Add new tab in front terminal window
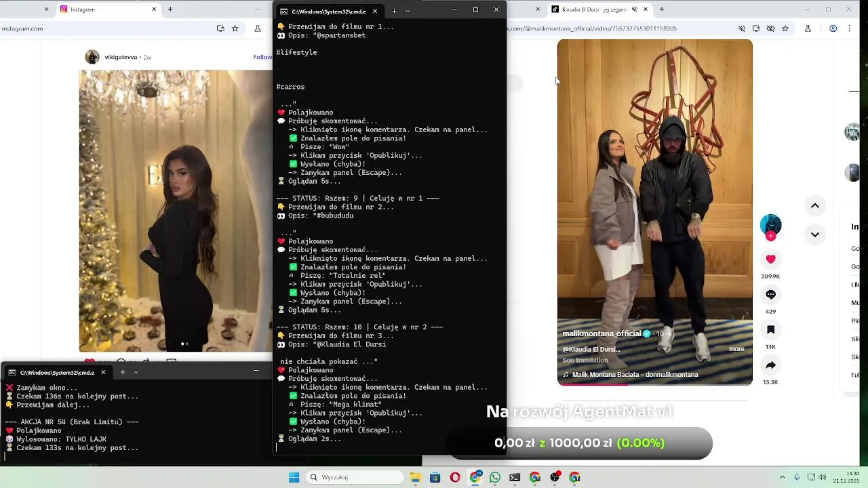Image resolution: width=868 pixels, height=488 pixels. click(x=394, y=11)
